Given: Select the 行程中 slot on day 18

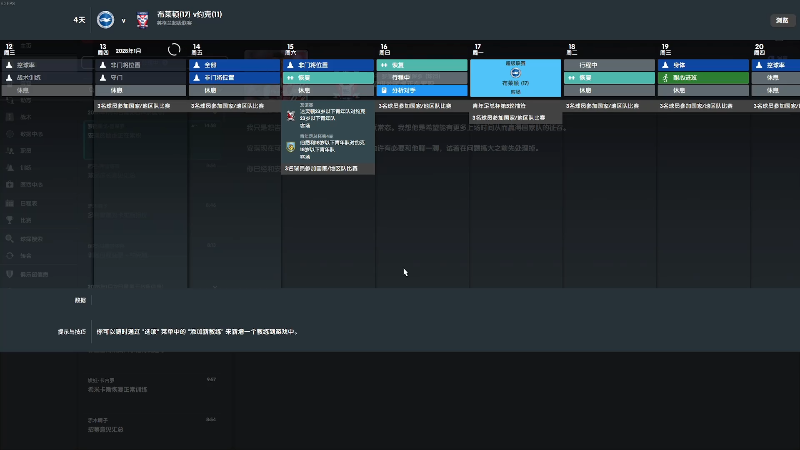Looking at the screenshot, I should point(609,65).
